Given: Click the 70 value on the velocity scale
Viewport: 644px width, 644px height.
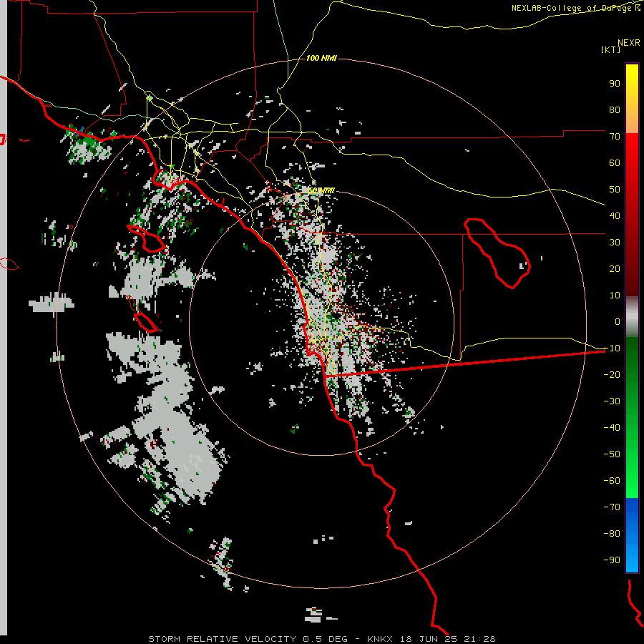Looking at the screenshot, I should point(615,137).
